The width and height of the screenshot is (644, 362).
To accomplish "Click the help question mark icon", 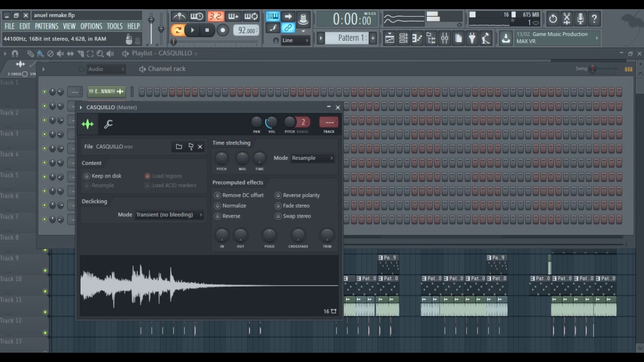I will (594, 19).
